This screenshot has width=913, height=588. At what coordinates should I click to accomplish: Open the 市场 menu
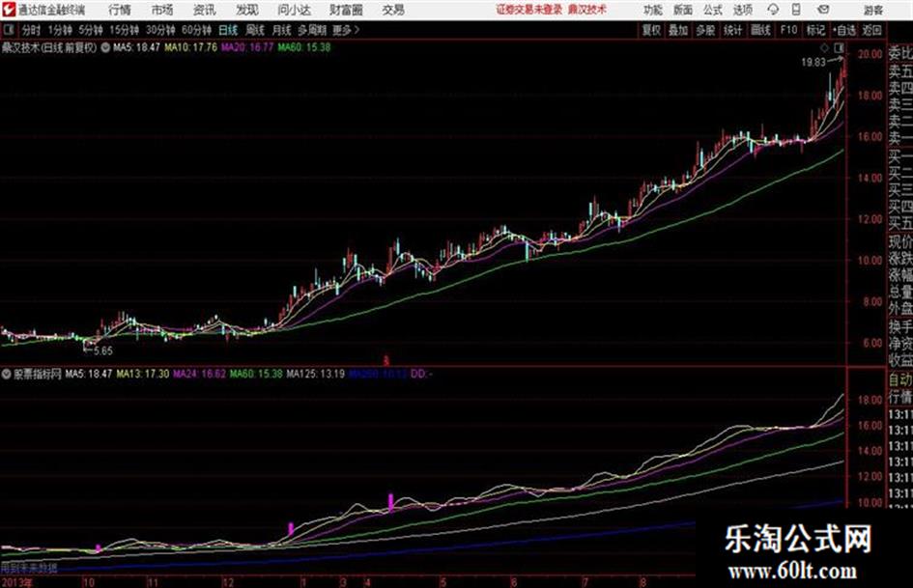[162, 10]
